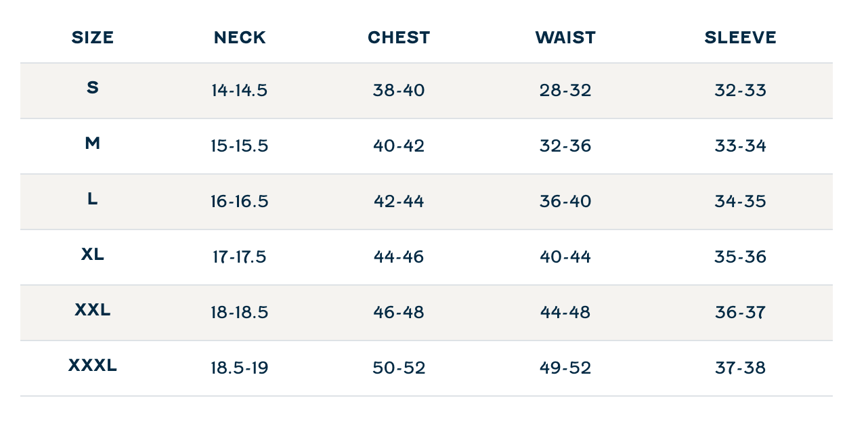The height and width of the screenshot is (440, 868).
Task: Select the S size row label
Action: point(93,87)
